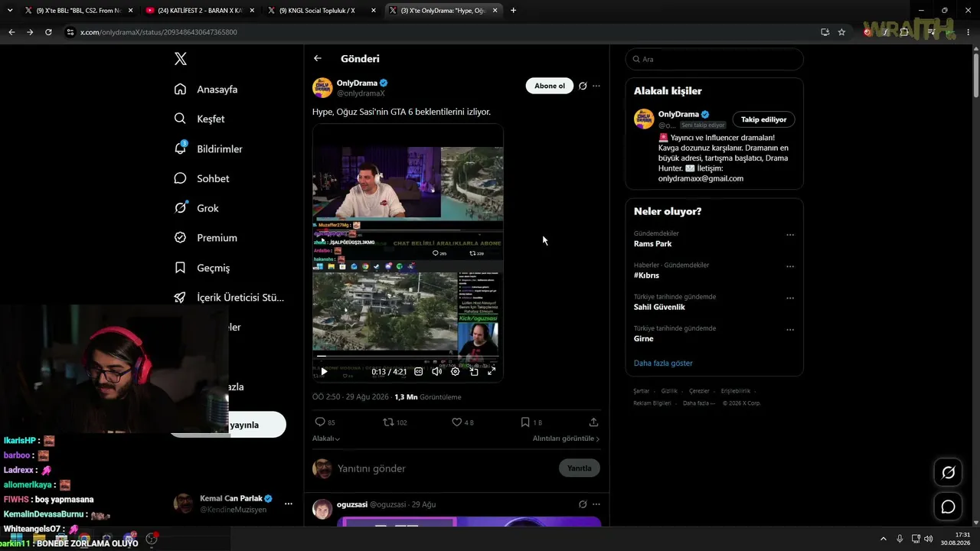Open the taskbar volume control
The image size is (980, 551).
tap(928, 539)
